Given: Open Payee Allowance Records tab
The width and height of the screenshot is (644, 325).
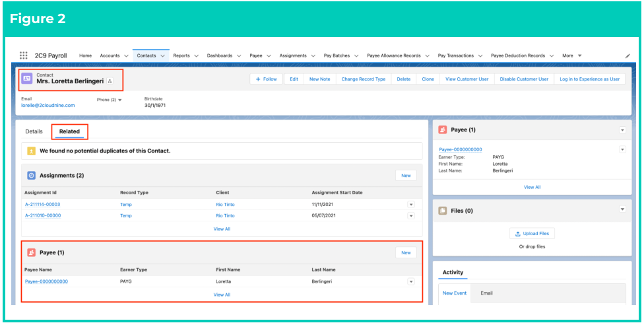Looking at the screenshot, I should coord(393,55).
